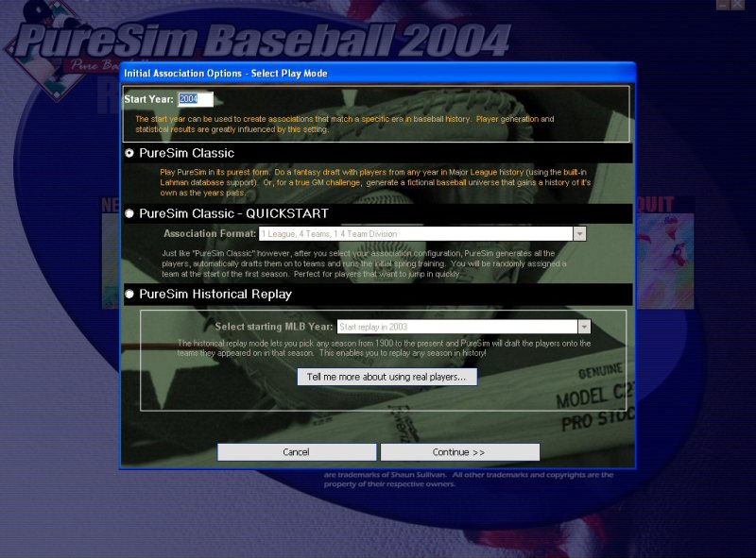This screenshot has width=756, height=558.
Task: Expand the Association Format dropdown arrow
Action: 579,233
